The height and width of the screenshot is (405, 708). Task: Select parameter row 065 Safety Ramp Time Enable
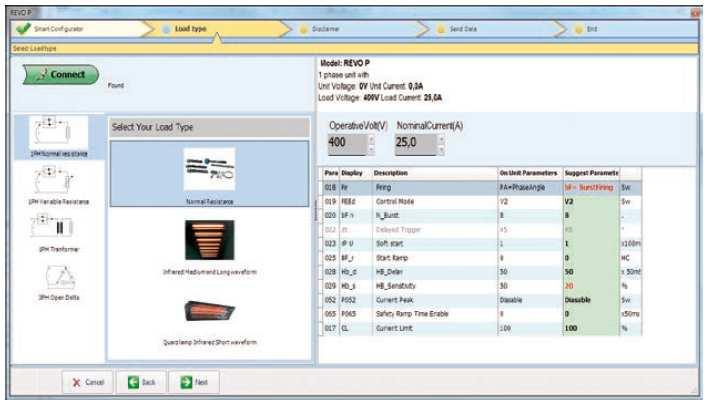(x=482, y=314)
